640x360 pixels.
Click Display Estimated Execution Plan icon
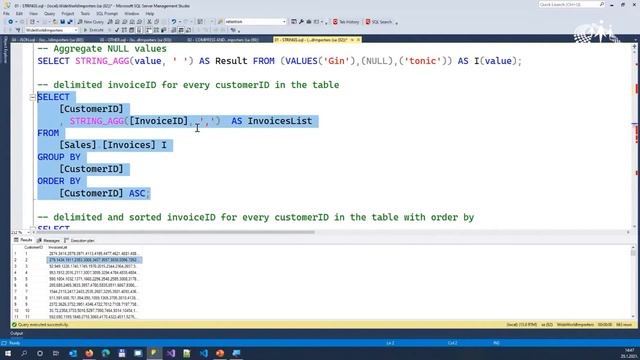coord(124,30)
